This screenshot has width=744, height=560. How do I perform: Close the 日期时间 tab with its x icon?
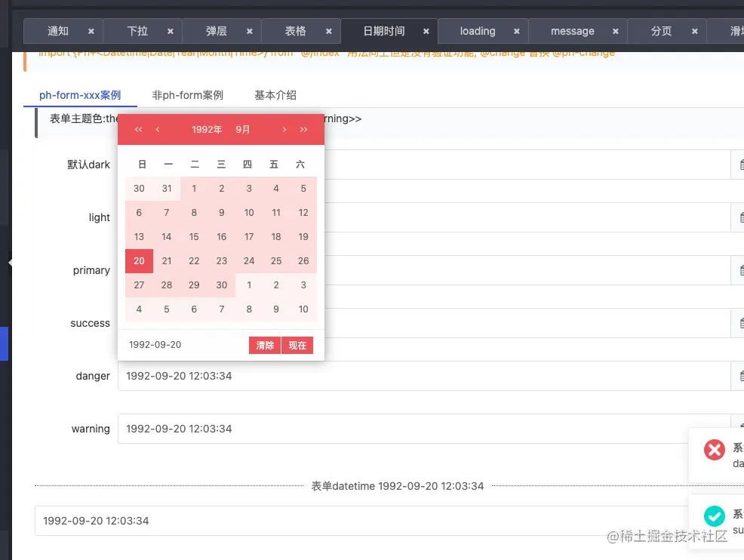coord(426,31)
